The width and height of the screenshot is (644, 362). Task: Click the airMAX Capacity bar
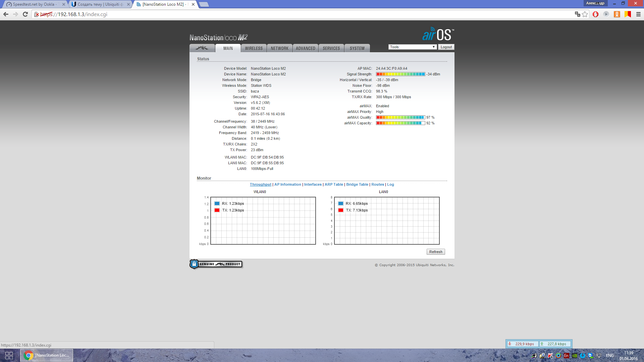(400, 123)
